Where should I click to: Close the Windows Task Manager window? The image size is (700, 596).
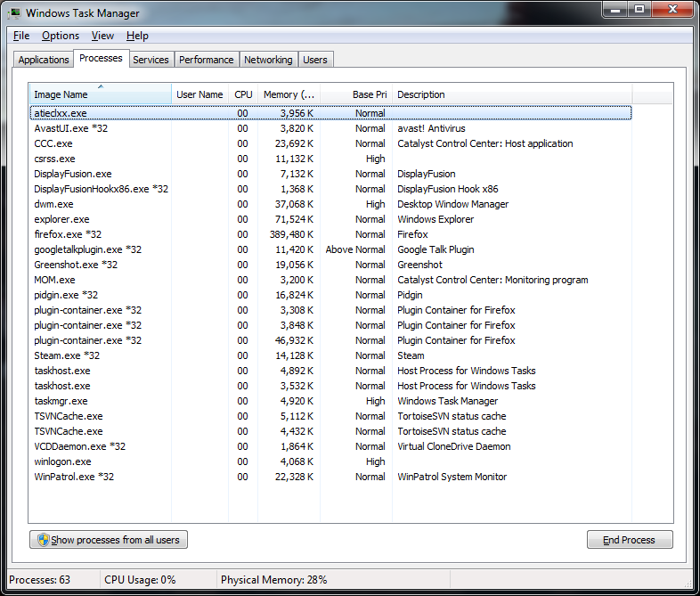pyautogui.click(x=672, y=10)
